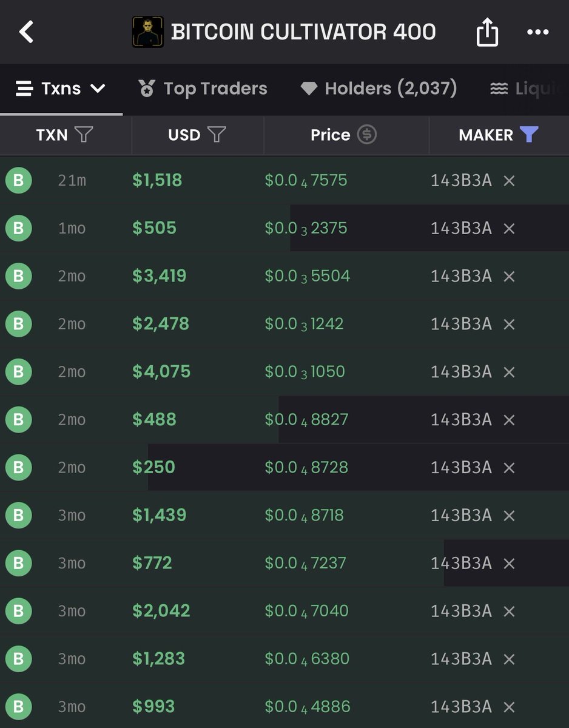This screenshot has height=728, width=569.
Task: Remove maker filter on the $3,419 row
Action: [x=509, y=277]
